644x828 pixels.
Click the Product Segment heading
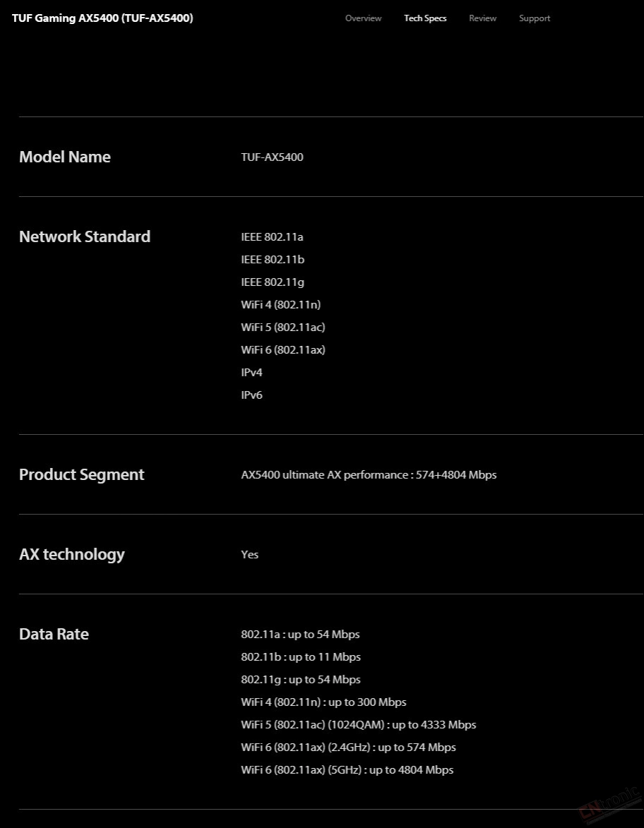(81, 475)
